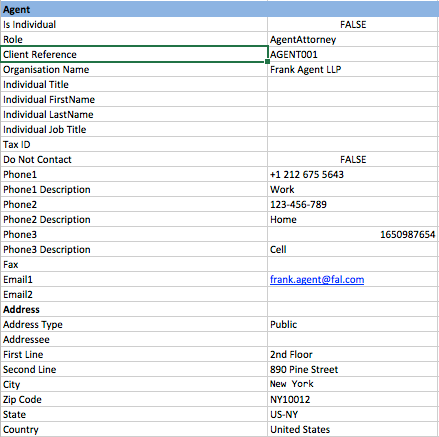Select the New York city cell
The width and height of the screenshot is (439, 437).
(x=353, y=384)
